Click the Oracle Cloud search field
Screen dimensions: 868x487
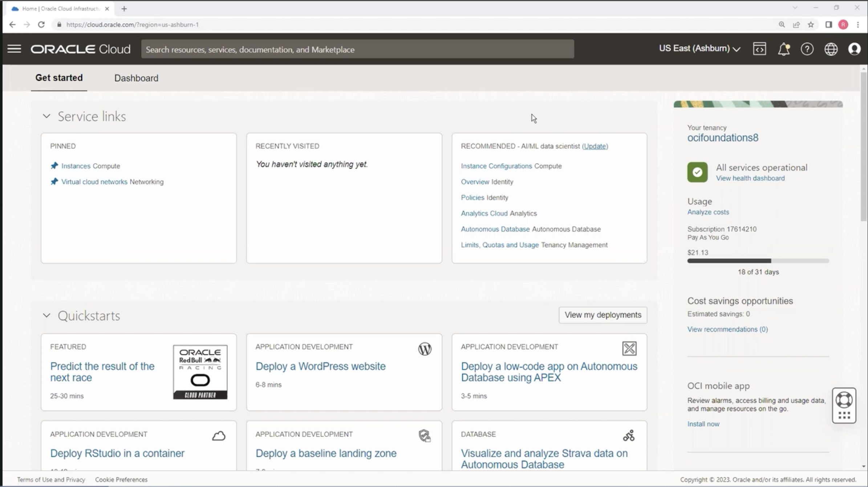357,49
